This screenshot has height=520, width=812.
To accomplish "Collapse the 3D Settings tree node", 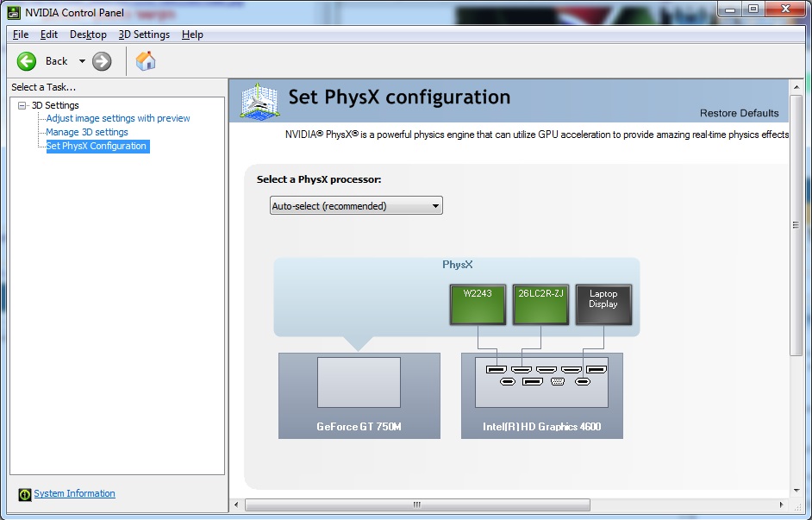I will coord(22,105).
